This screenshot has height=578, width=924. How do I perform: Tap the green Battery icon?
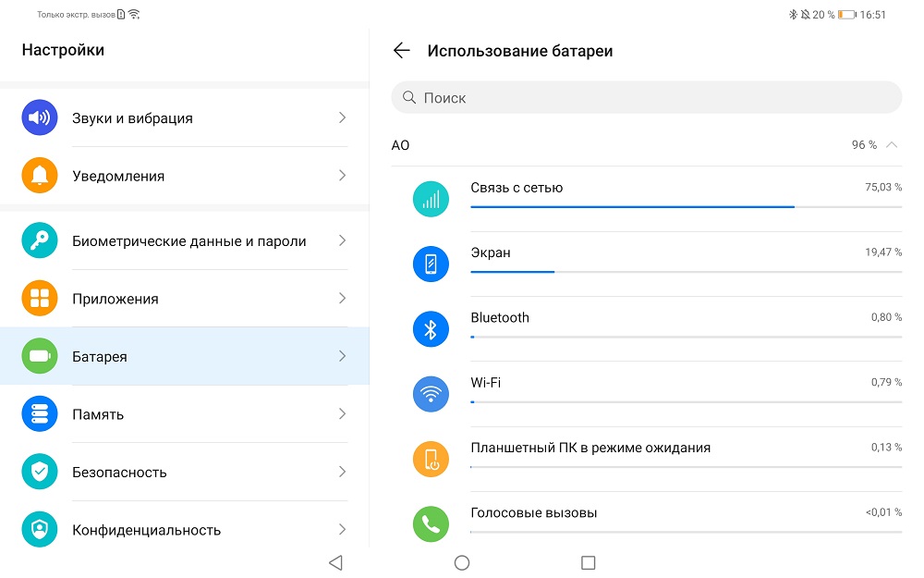(40, 356)
